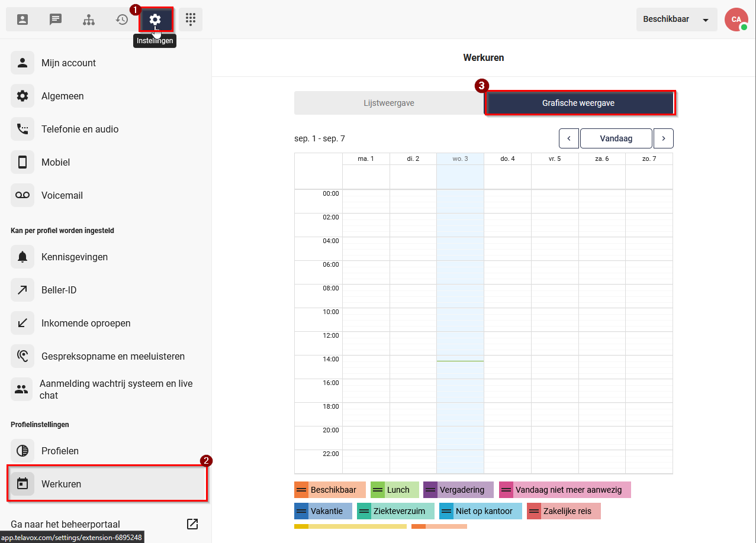Image resolution: width=756 pixels, height=543 pixels.
Task: Click the organization hierarchy icon
Action: pos(89,20)
